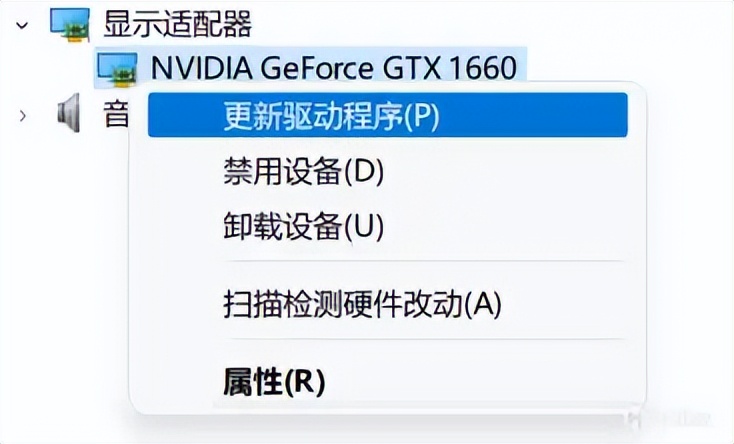The height and width of the screenshot is (444, 734).
Task: Choose 禁用设备(D) in the context menu
Action: [x=304, y=171]
